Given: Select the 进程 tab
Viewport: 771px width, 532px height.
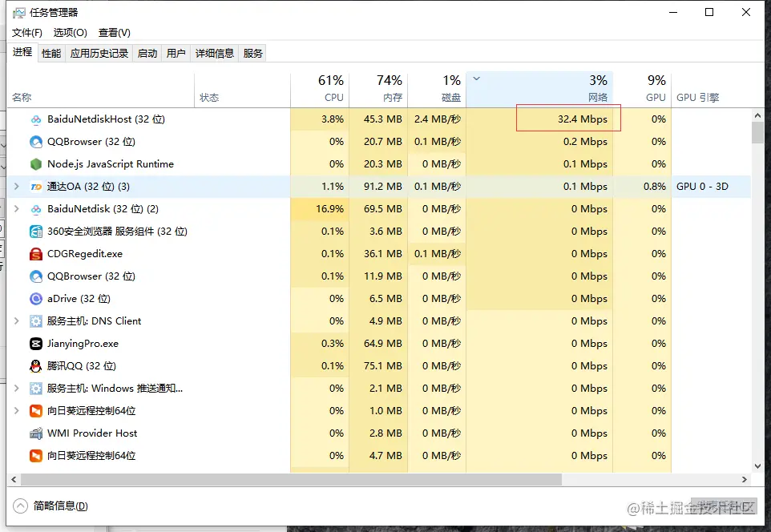Looking at the screenshot, I should tap(22, 52).
